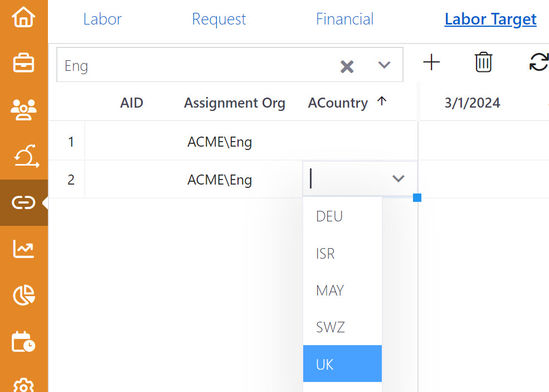This screenshot has width=549, height=392.
Task: Delete selected rows with the trash icon
Action: 483,62
